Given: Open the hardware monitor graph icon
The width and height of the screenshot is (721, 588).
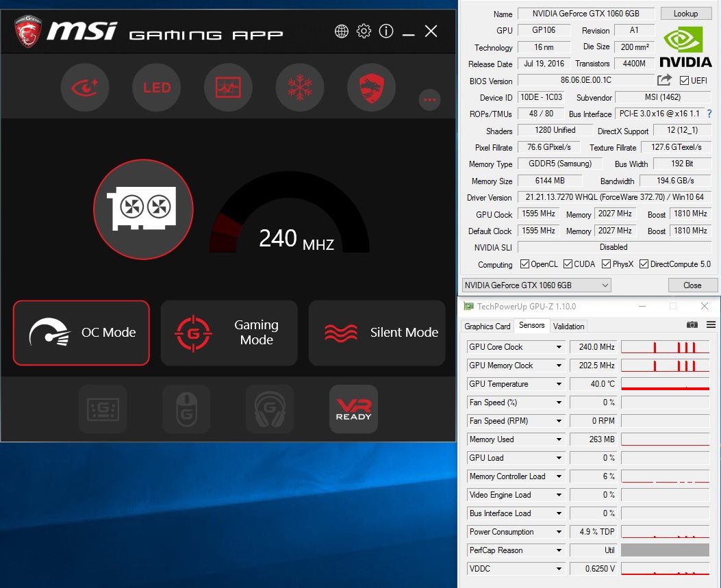Looking at the screenshot, I should click(228, 88).
